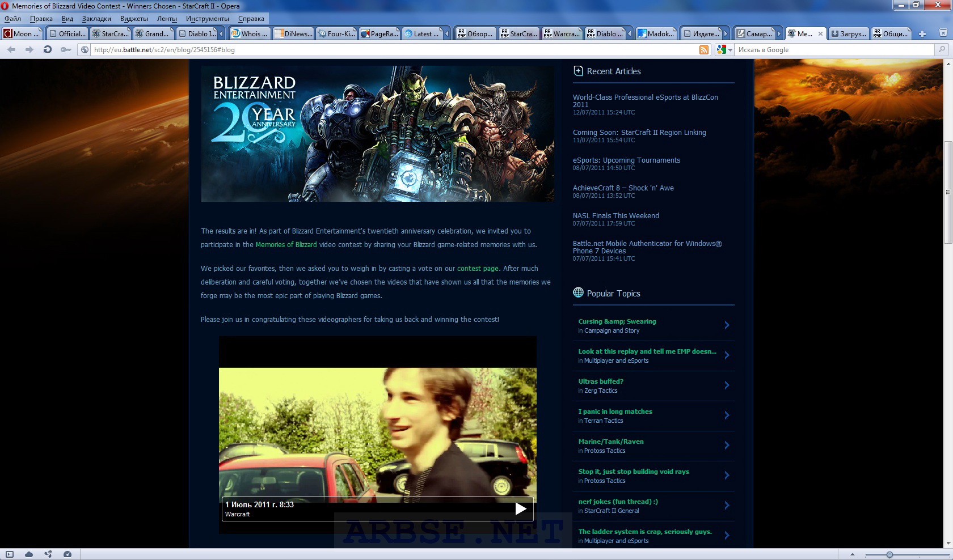Go back with the Back arrow button

click(11, 50)
